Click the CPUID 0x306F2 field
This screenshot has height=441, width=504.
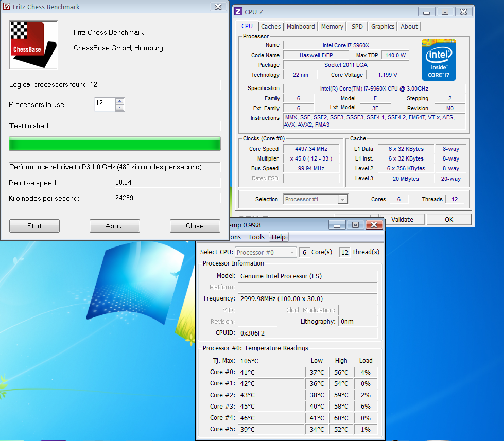(x=308, y=333)
